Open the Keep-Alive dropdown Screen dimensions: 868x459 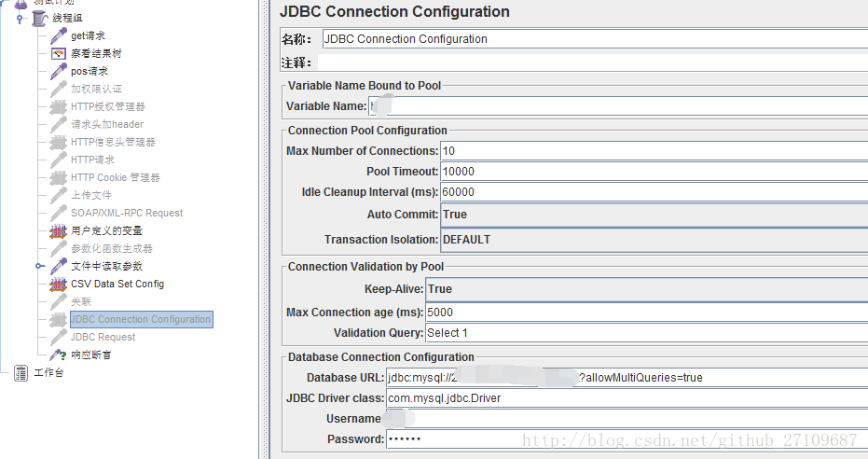pyautogui.click(x=645, y=289)
